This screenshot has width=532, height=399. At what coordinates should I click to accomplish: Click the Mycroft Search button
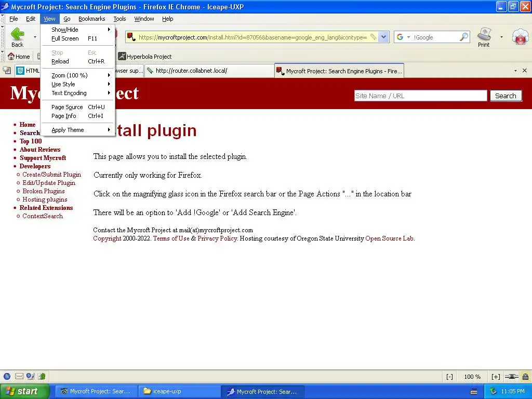(506, 96)
